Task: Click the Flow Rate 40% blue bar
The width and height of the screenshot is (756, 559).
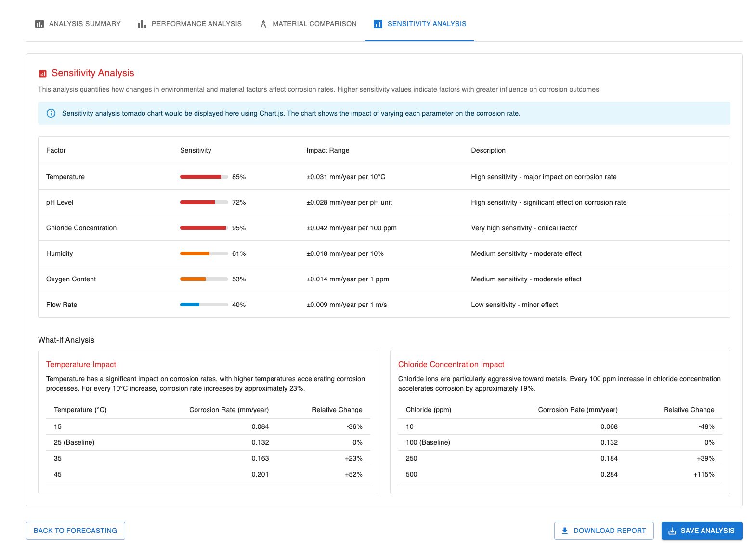Action: click(204, 305)
